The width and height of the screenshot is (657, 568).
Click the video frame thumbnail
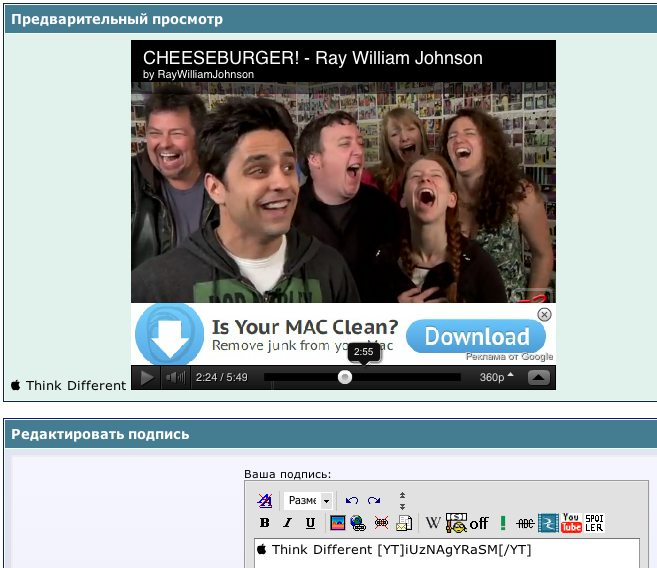[344, 192]
